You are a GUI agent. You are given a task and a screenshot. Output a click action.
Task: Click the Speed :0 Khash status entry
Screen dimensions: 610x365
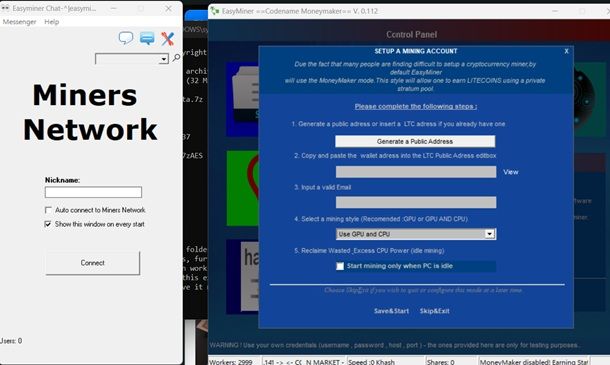tap(372, 362)
